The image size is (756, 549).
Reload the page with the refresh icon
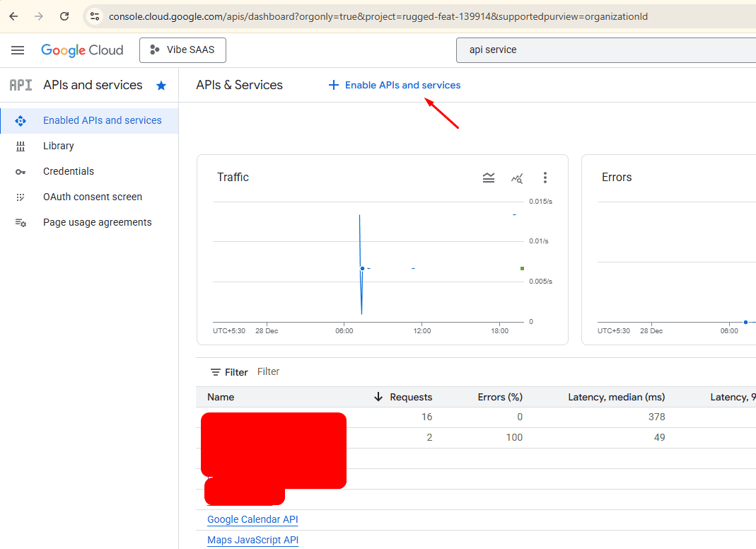coord(64,16)
